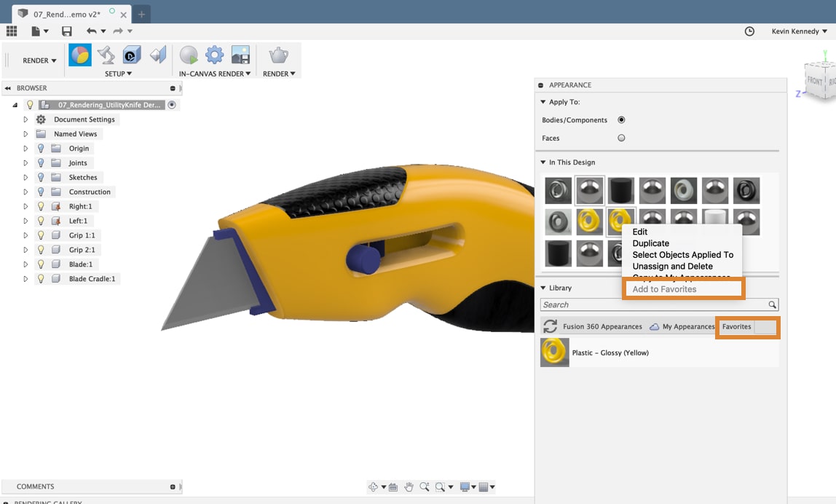
Task: Toggle visibility of Joints folder
Action: click(41, 162)
